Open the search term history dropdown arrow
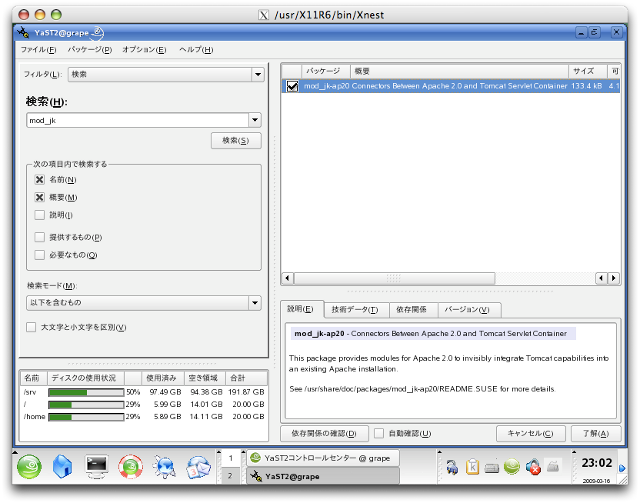The height and width of the screenshot is (503, 640). tap(255, 120)
